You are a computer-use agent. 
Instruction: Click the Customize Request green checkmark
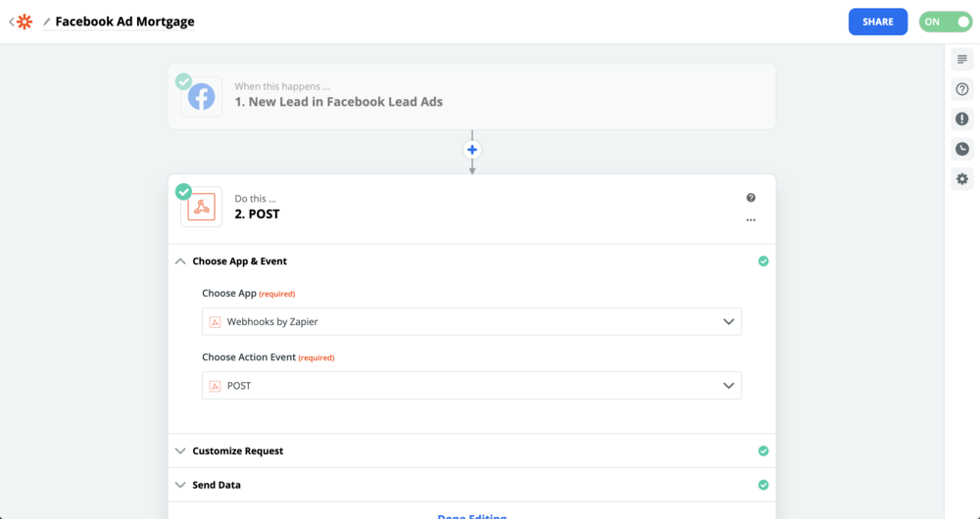[x=763, y=450]
